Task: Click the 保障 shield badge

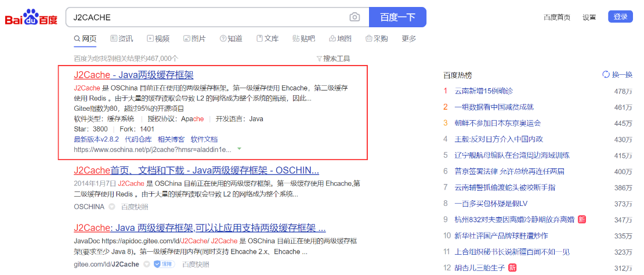Action: pyautogui.click(x=164, y=264)
